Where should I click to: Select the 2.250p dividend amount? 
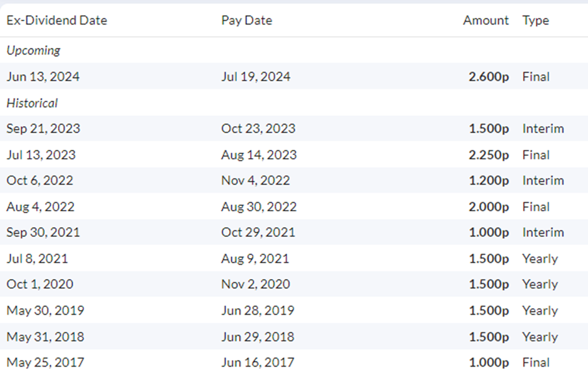[x=489, y=154]
